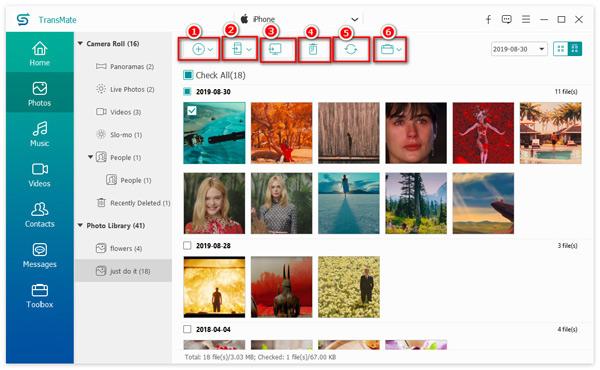Uncheck the checkbox on the underwater photo

192,111
